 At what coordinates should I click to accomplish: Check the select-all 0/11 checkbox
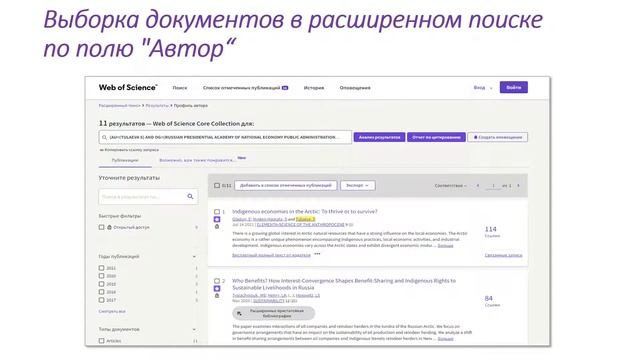click(x=217, y=186)
